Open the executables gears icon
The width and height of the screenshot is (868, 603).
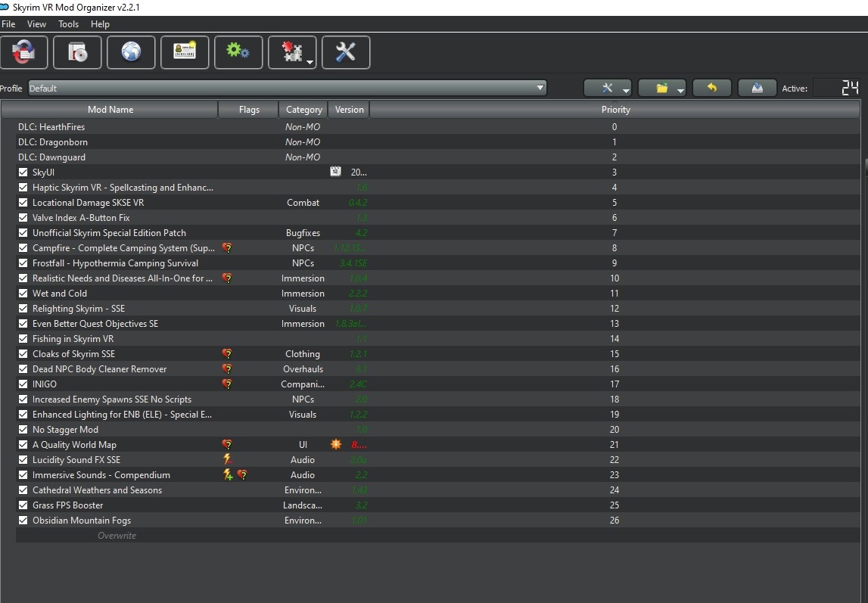238,52
